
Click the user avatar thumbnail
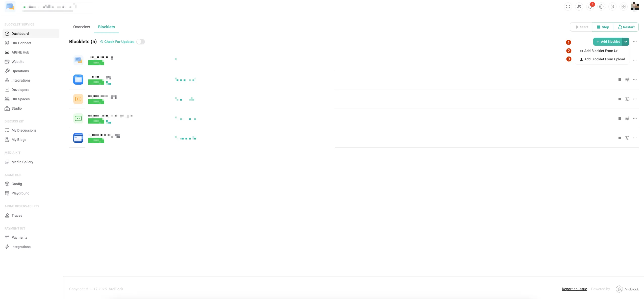coord(635,6)
